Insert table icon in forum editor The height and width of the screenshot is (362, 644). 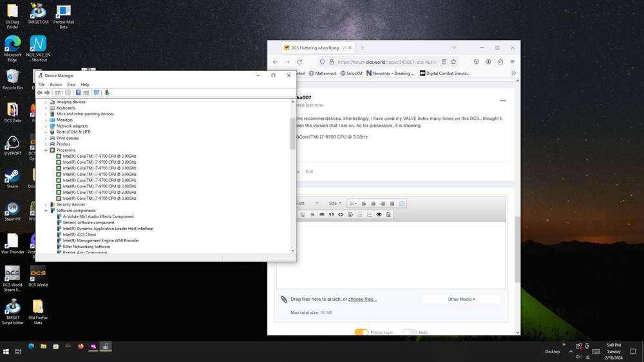[402, 204]
